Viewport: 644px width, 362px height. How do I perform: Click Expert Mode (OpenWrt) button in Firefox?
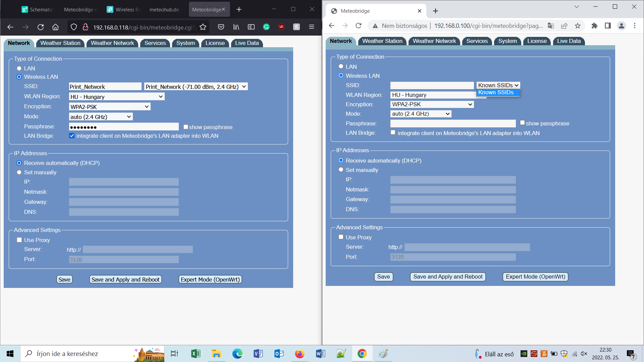pos(210,280)
